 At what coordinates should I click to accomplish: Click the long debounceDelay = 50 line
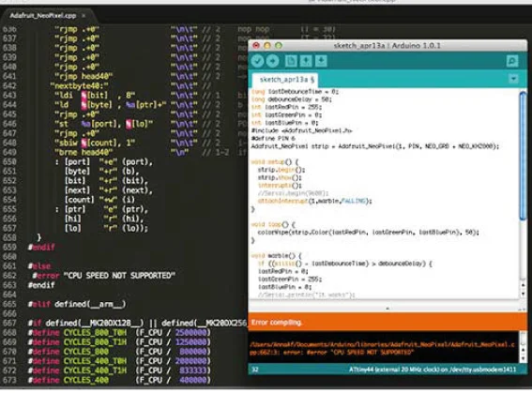point(292,99)
